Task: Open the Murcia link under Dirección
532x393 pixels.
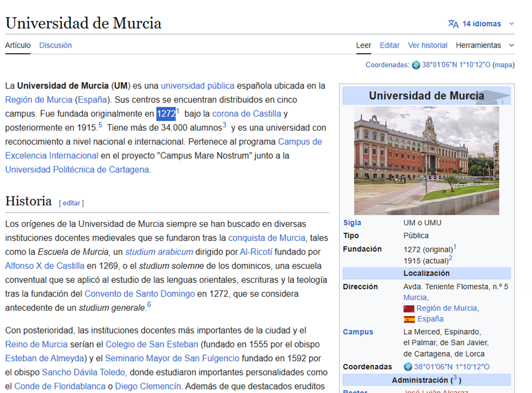Action: click(415, 298)
